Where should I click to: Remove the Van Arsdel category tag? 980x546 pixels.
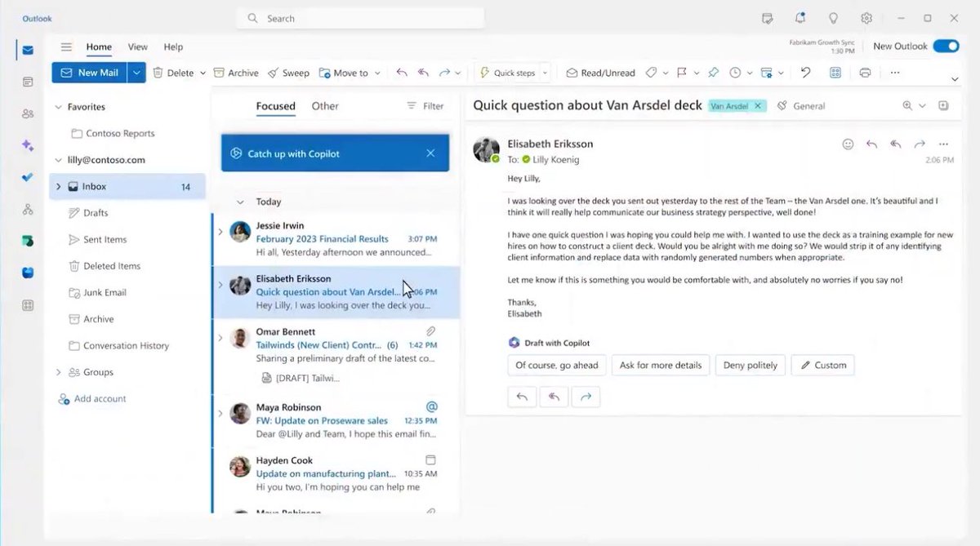(x=757, y=106)
